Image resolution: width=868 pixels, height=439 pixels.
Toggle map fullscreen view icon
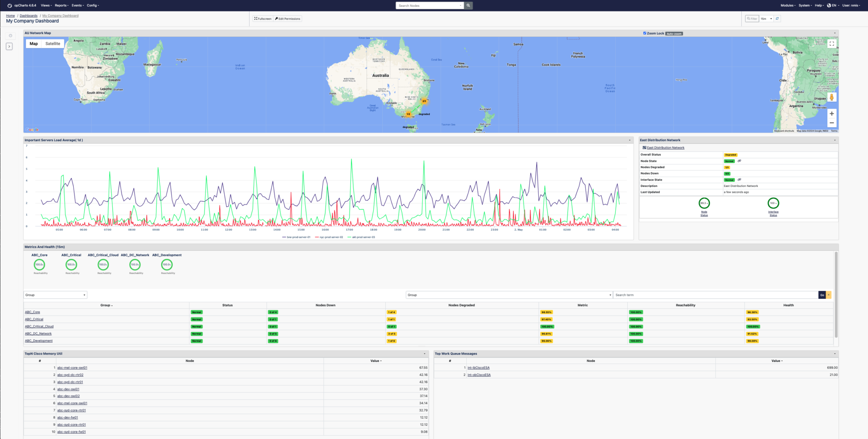832,44
